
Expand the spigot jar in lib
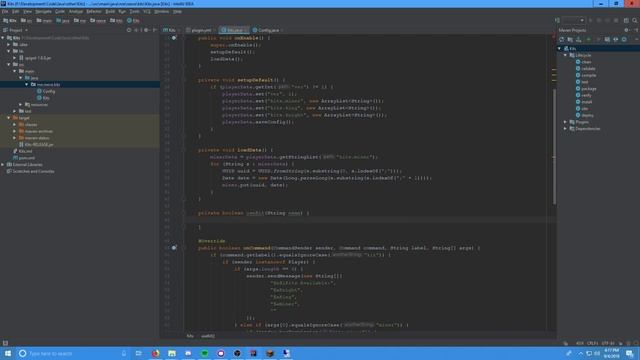15,58
